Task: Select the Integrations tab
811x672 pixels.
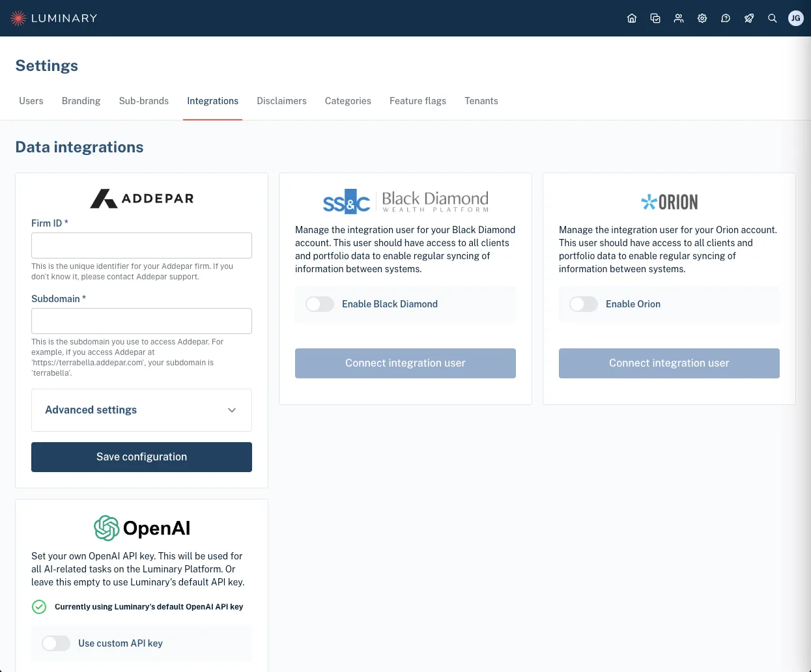Action: 212,101
